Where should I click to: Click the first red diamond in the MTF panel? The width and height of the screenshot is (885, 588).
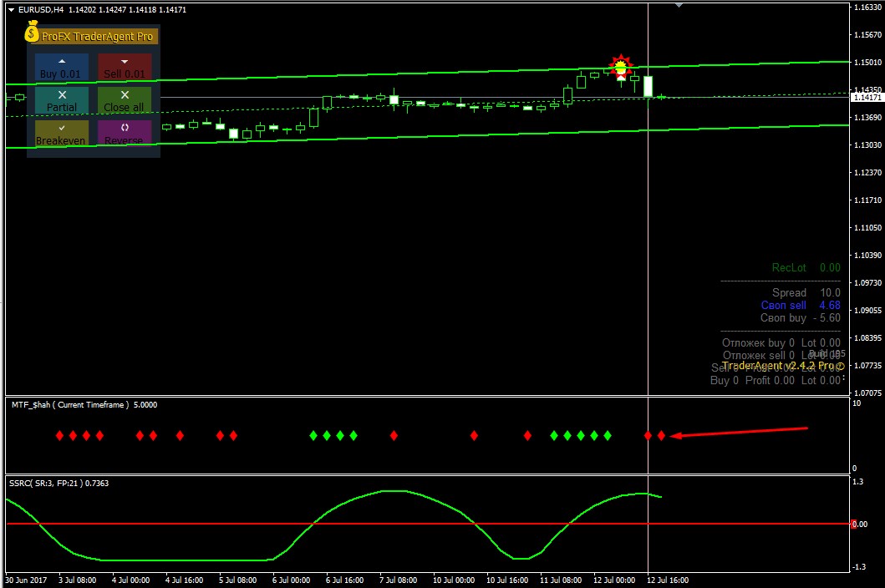point(60,435)
